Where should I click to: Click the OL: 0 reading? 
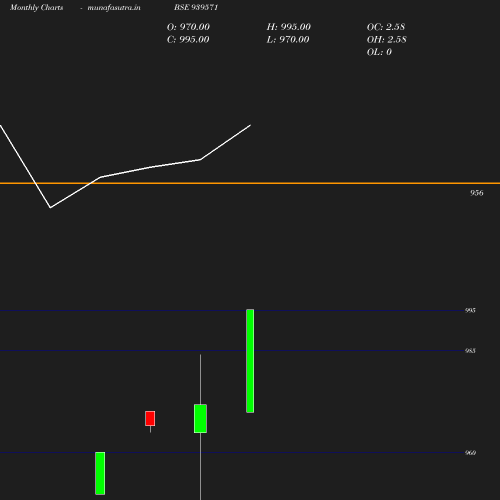(x=379, y=52)
